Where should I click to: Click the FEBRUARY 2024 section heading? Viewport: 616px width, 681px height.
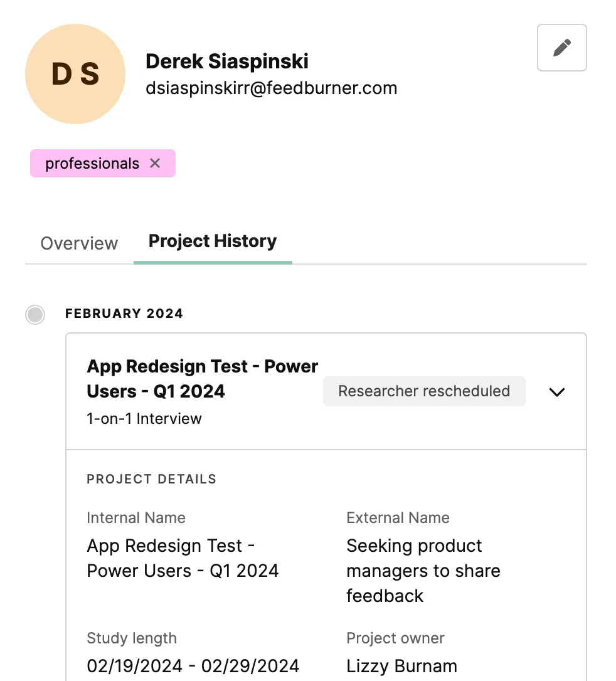click(124, 314)
